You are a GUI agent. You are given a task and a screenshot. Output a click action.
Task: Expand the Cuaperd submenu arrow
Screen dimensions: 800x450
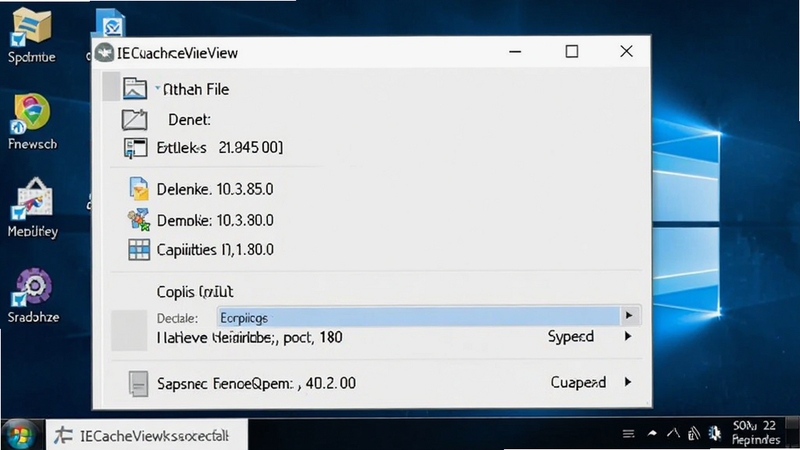point(628,382)
